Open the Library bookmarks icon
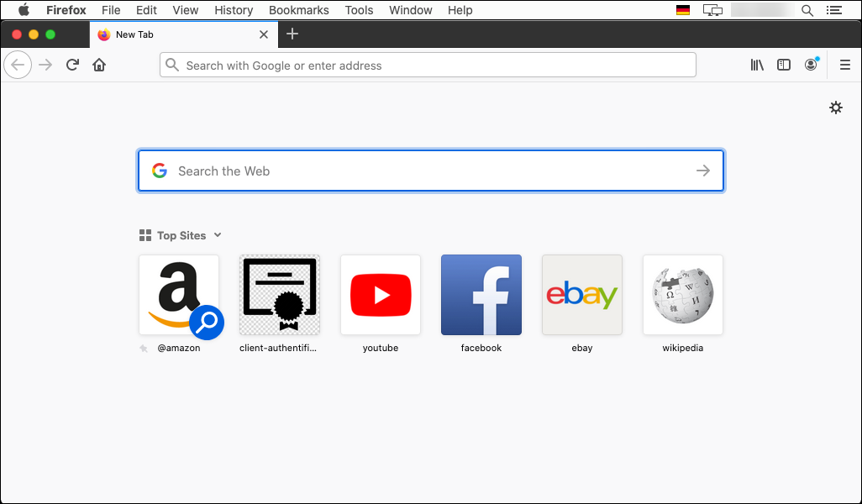The width and height of the screenshot is (862, 504). tap(757, 65)
